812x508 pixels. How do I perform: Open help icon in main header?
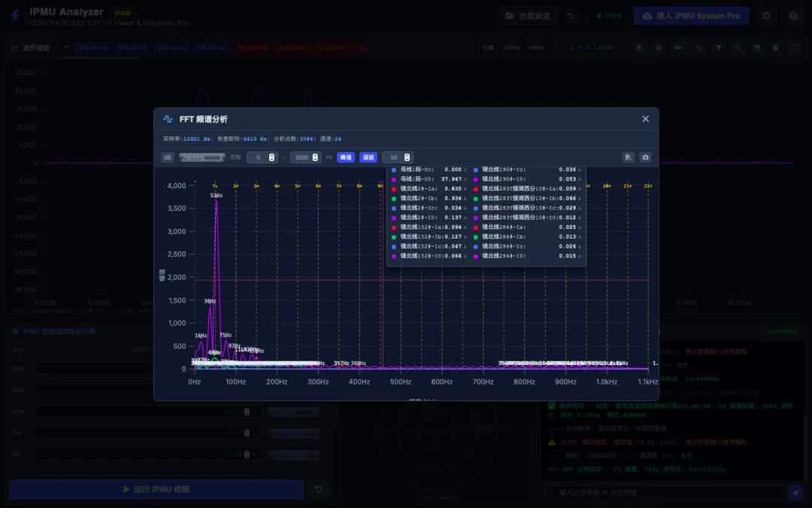point(793,16)
